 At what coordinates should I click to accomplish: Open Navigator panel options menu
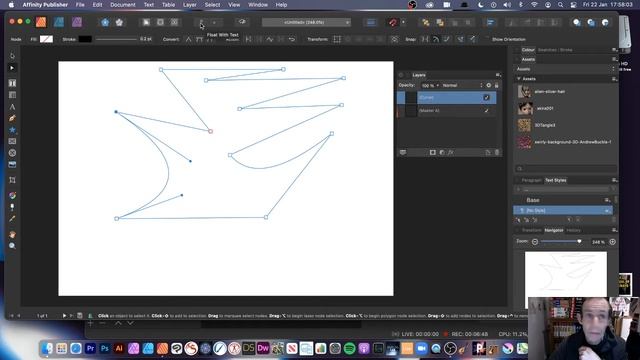[614, 230]
